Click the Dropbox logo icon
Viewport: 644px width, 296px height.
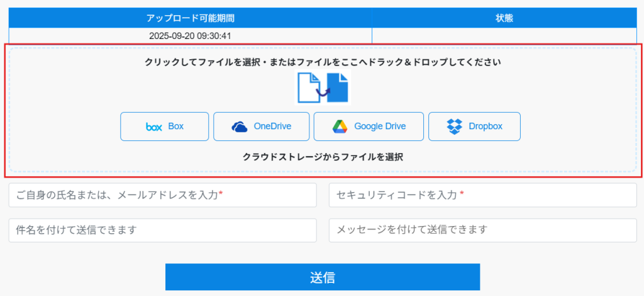pyautogui.click(x=454, y=127)
